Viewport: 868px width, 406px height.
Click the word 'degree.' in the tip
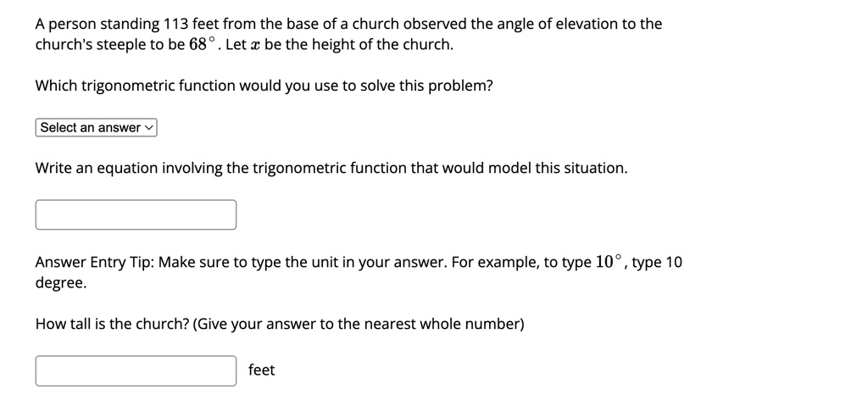pyautogui.click(x=61, y=284)
